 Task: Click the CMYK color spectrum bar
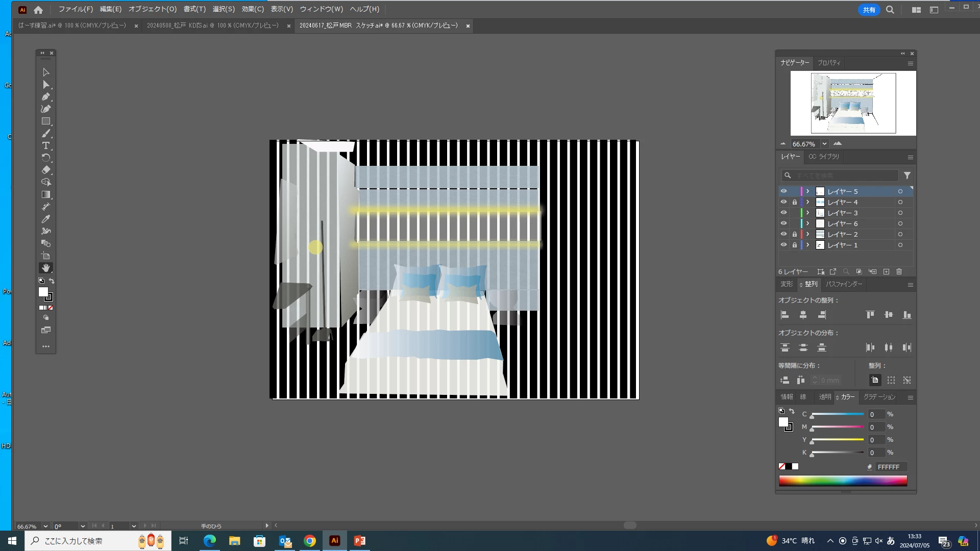pyautogui.click(x=843, y=481)
